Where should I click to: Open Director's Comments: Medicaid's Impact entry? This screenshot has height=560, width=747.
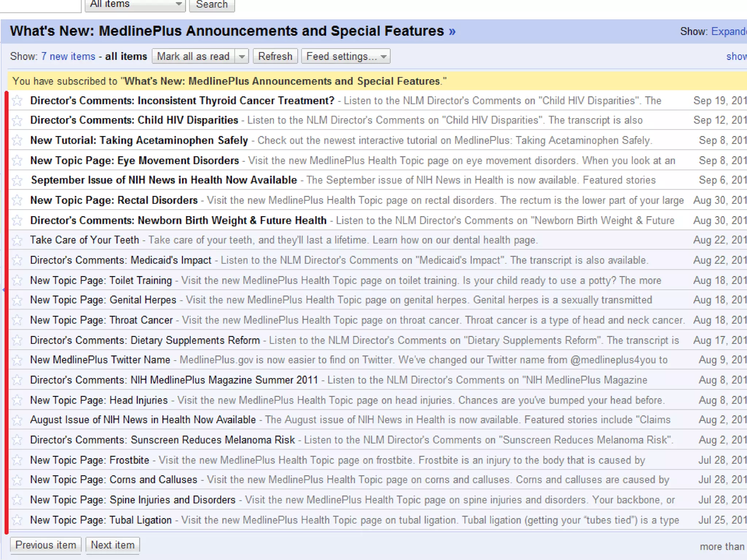121,260
